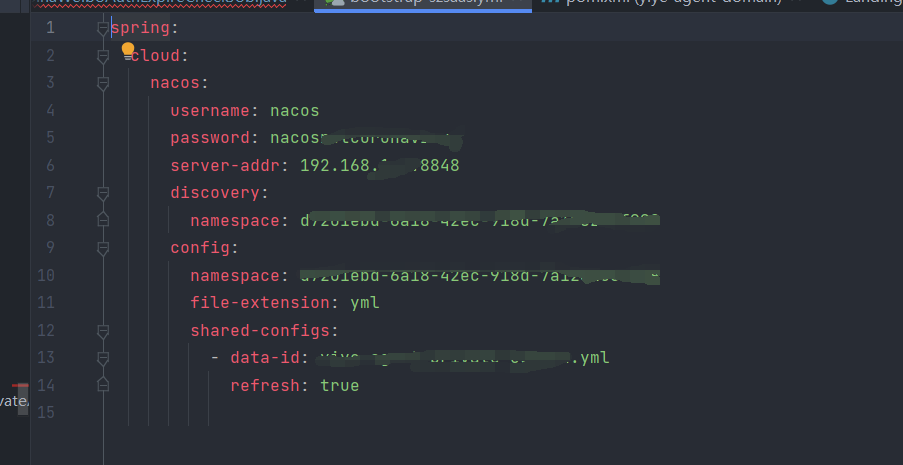
Task: Click line number 15 in gutter
Action: 46,413
